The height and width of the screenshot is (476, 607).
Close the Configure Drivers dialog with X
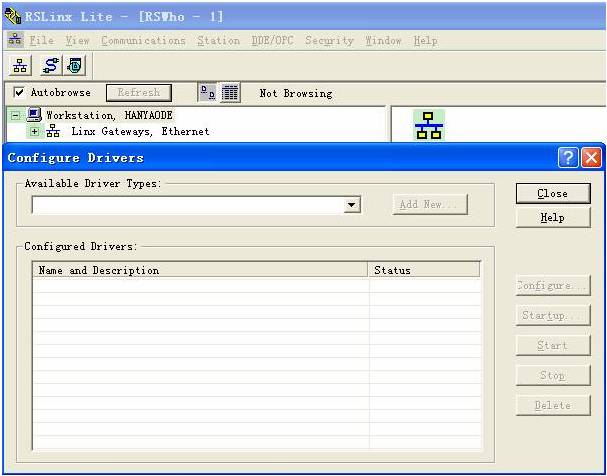click(591, 158)
